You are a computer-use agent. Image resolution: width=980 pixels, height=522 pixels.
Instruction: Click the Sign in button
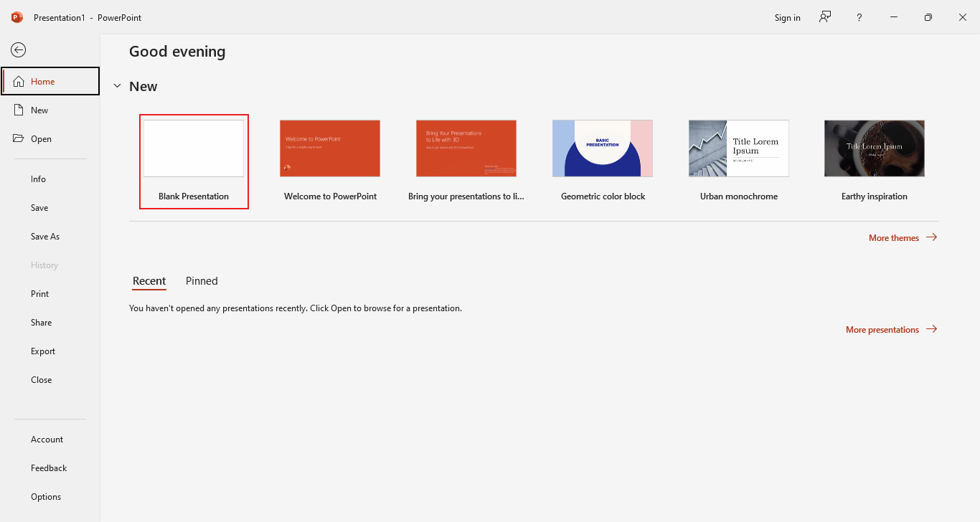click(787, 17)
